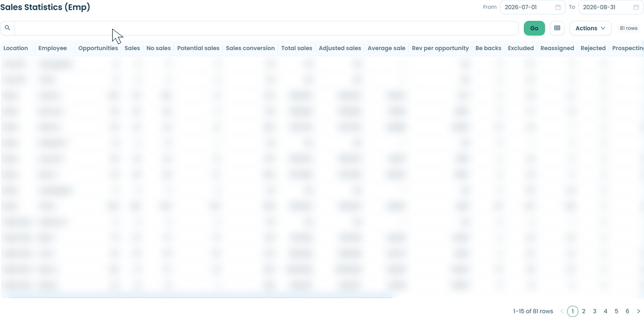Screen dimensions: 644x331
Task: Go to previous page arrow
Action: pos(562,311)
